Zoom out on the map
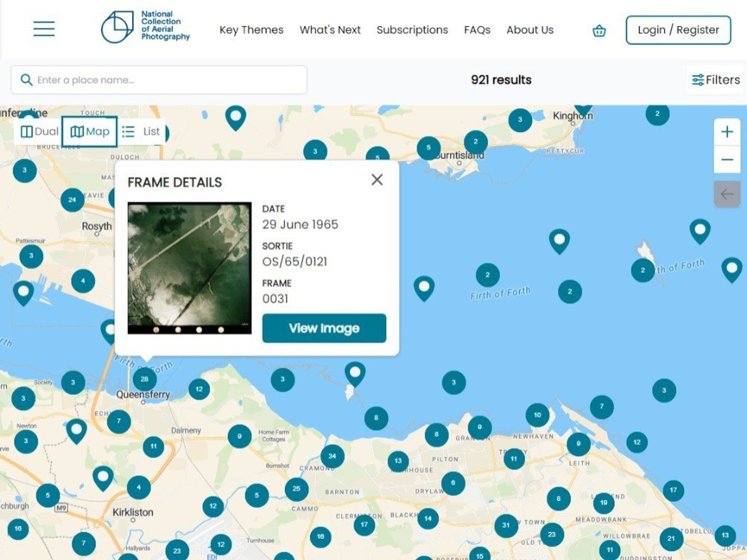This screenshot has height=560, width=747. [x=727, y=160]
